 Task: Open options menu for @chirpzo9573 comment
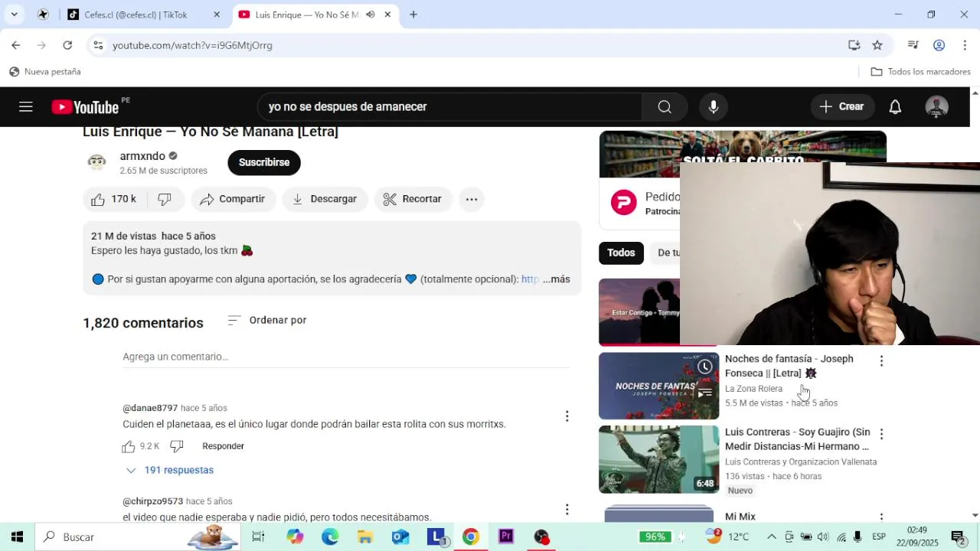point(567,510)
